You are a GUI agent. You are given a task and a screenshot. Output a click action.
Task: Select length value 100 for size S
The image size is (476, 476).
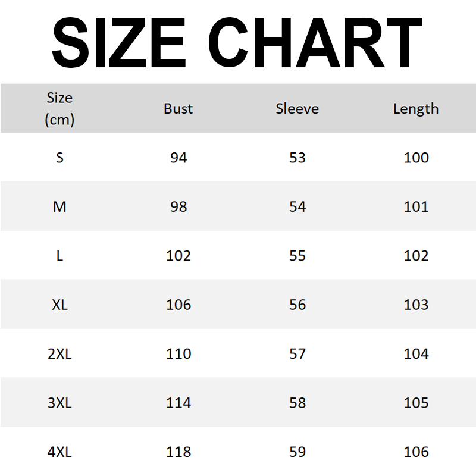[x=416, y=158]
